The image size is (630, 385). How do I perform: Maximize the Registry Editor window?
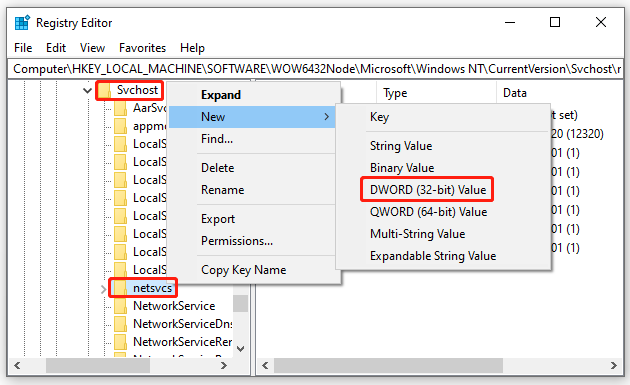point(555,23)
